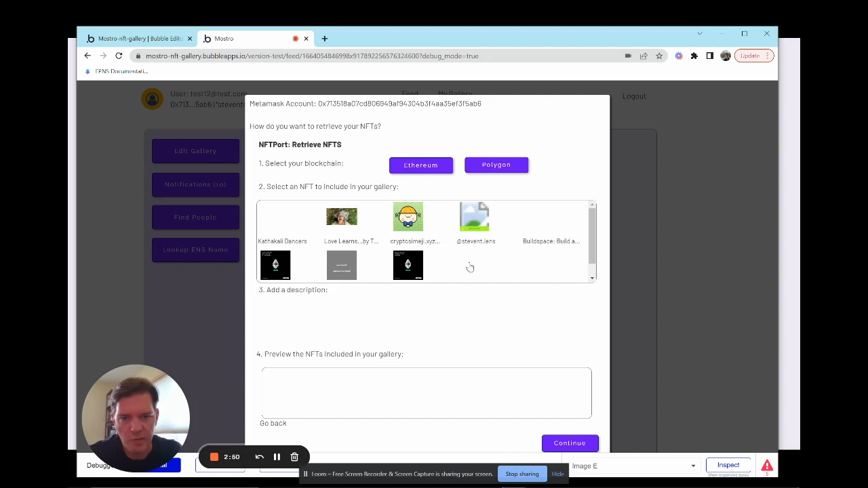The height and width of the screenshot is (488, 868).
Task: Select the Polygon blockchain button
Action: tap(496, 165)
